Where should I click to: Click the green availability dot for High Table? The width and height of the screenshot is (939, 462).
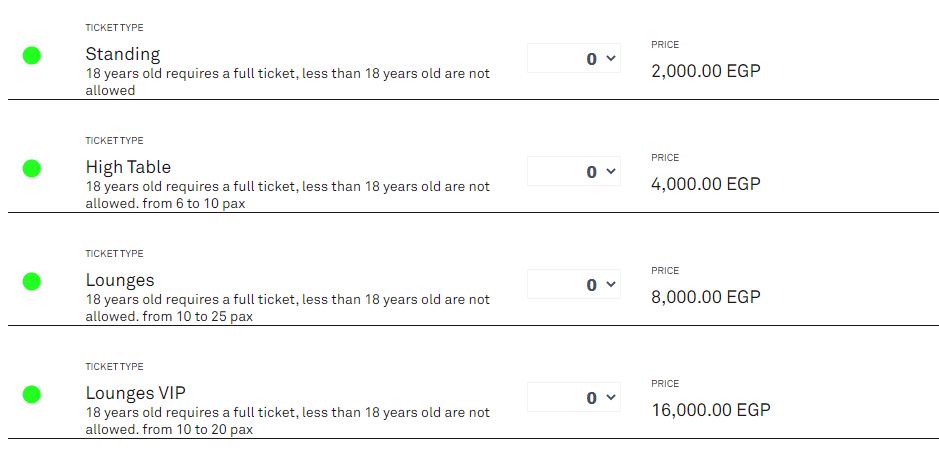coord(32,169)
